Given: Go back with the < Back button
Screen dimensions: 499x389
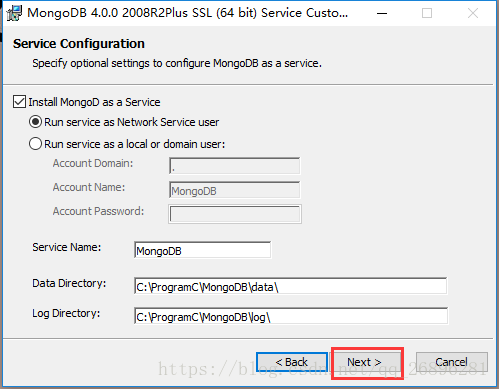Looking at the screenshot, I should coord(292,362).
